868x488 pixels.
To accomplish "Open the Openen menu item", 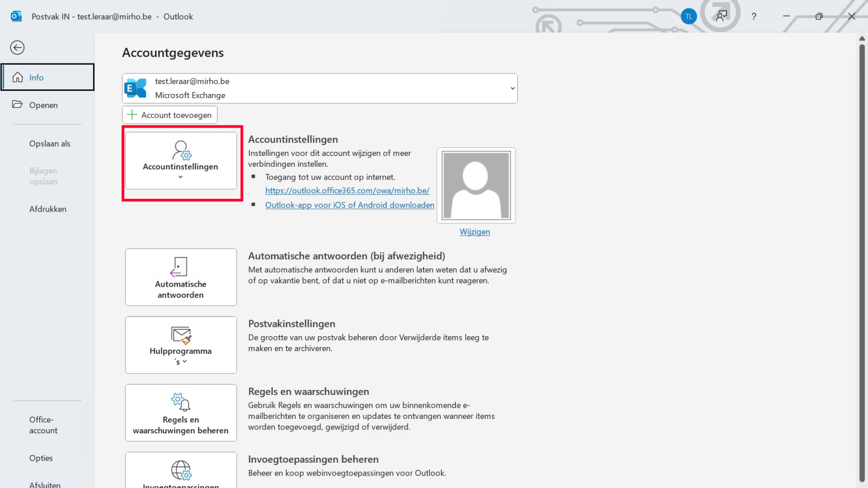I will (43, 105).
